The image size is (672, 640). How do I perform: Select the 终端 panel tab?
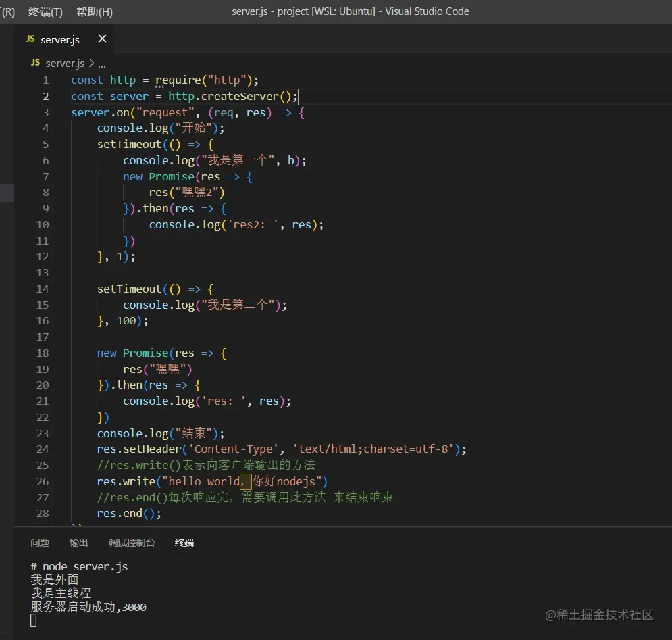[184, 543]
